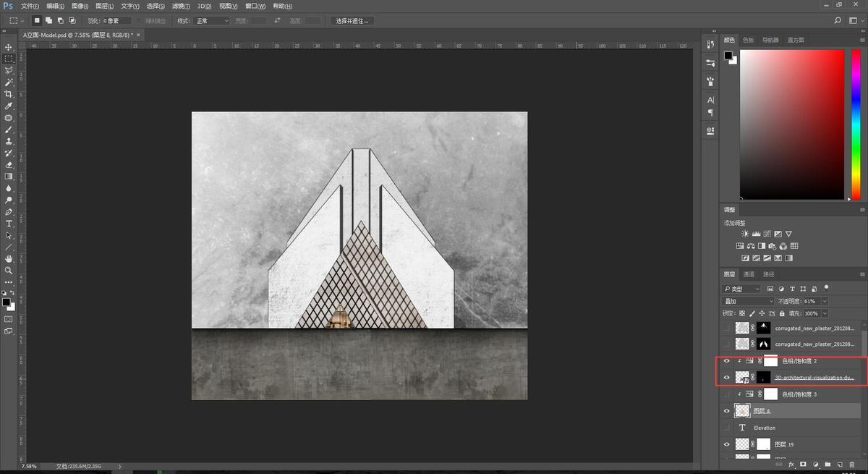The width and height of the screenshot is (868, 474).
Task: Open the 滤镜 menu
Action: pyautogui.click(x=180, y=6)
